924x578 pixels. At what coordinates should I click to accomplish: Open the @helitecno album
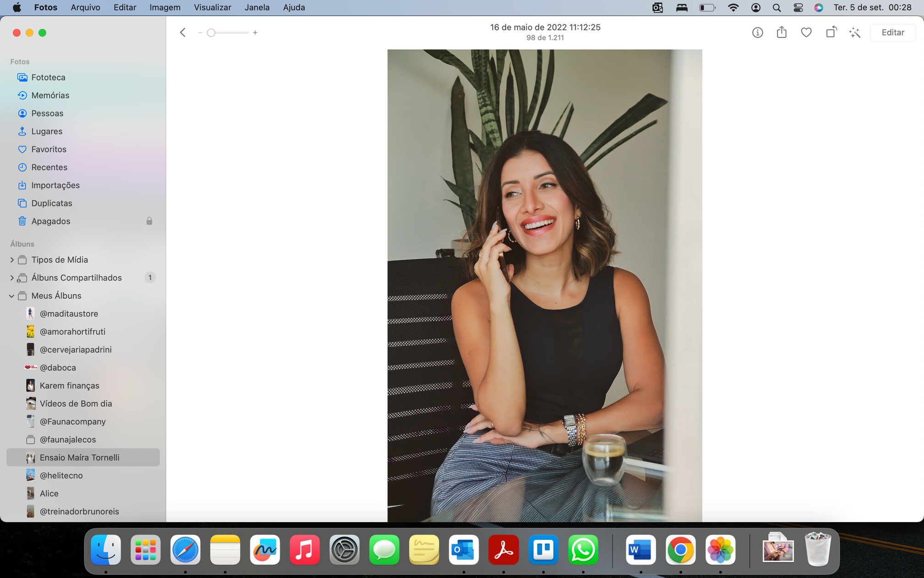click(83, 475)
